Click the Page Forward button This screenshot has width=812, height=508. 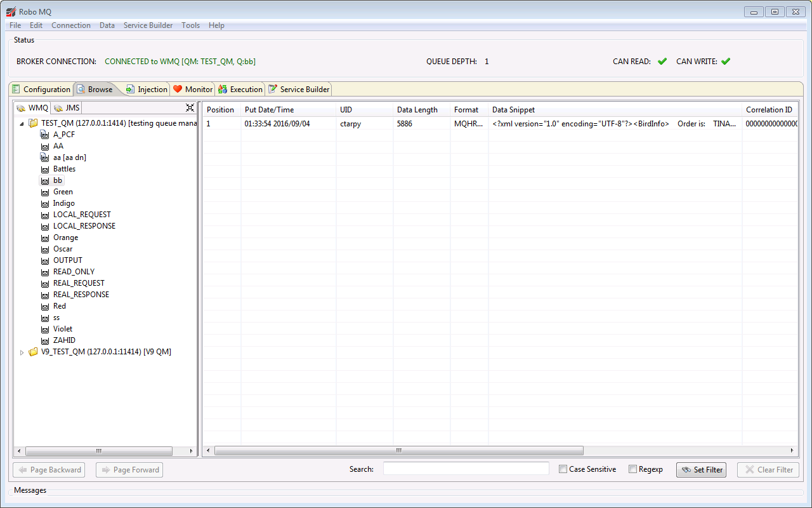tap(129, 470)
